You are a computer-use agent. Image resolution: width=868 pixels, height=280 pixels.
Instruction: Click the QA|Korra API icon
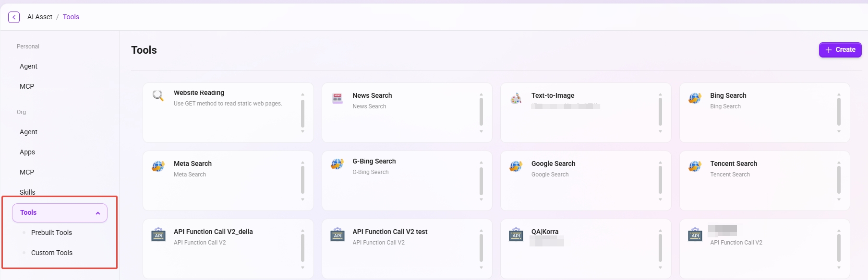coord(516,234)
